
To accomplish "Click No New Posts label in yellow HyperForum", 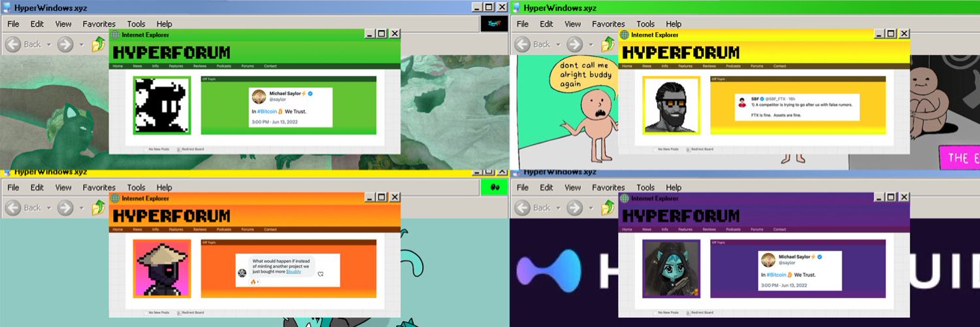I will 668,149.
